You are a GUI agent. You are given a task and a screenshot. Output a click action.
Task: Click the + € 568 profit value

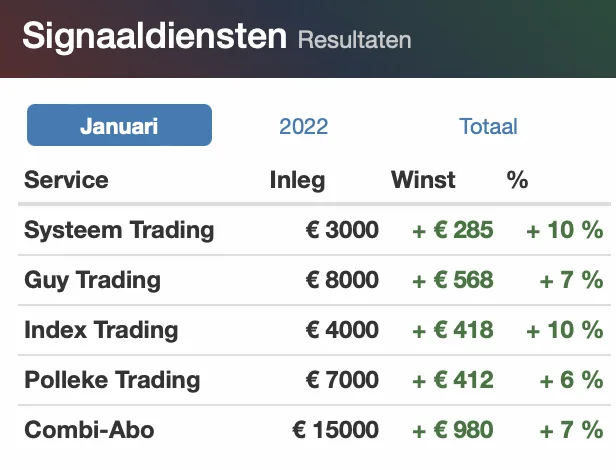[x=453, y=280]
